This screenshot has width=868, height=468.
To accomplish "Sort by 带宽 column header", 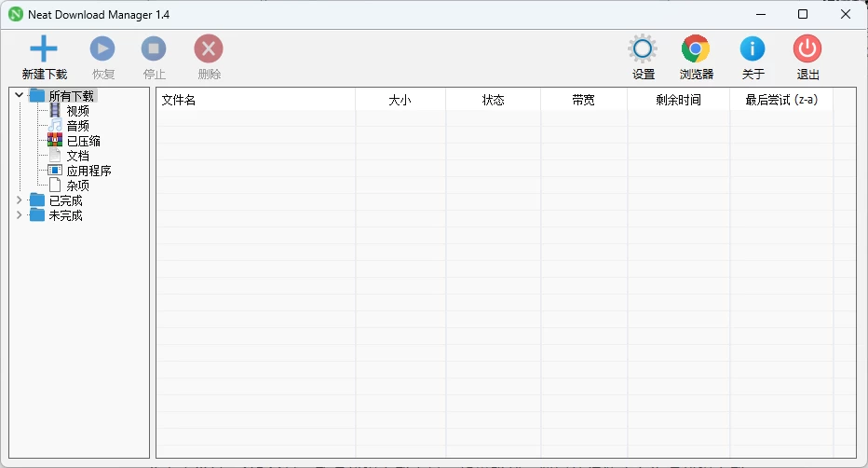I will [x=584, y=100].
